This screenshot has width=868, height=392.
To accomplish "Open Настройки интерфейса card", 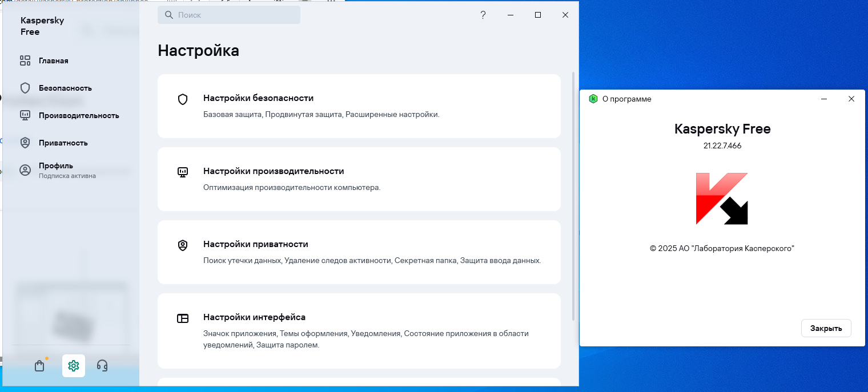I will pyautogui.click(x=359, y=331).
